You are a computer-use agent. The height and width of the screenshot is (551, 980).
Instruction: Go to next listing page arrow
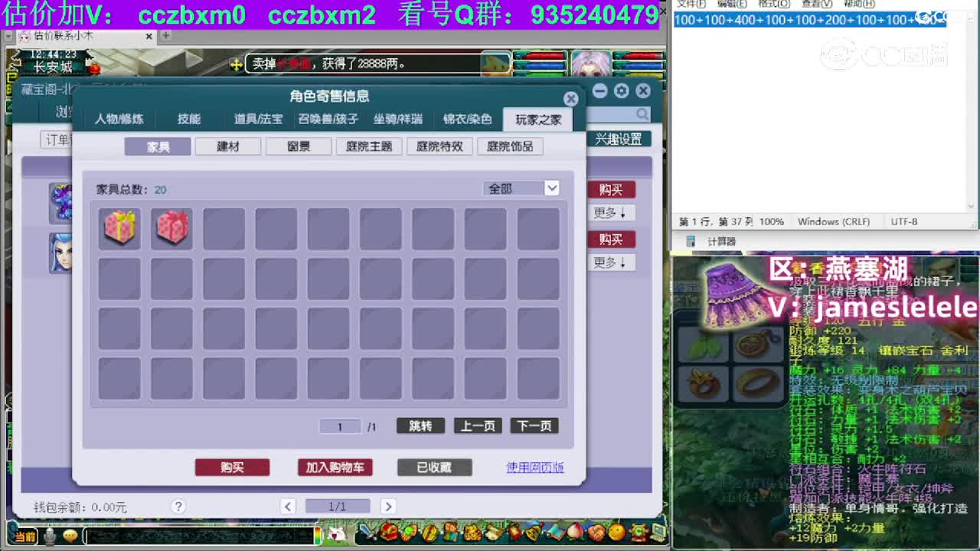coord(388,506)
